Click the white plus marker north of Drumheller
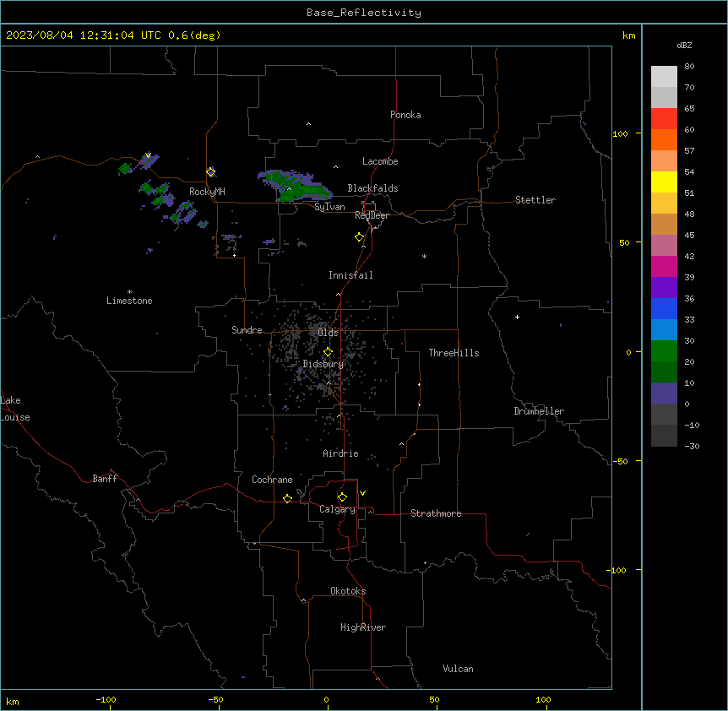This screenshot has height=711, width=728. point(517,317)
